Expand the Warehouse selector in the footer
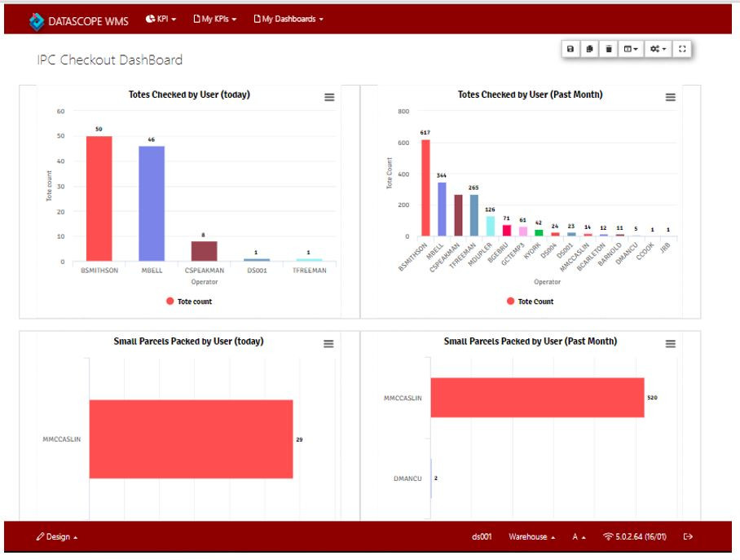This screenshot has width=740, height=560. coord(531,536)
